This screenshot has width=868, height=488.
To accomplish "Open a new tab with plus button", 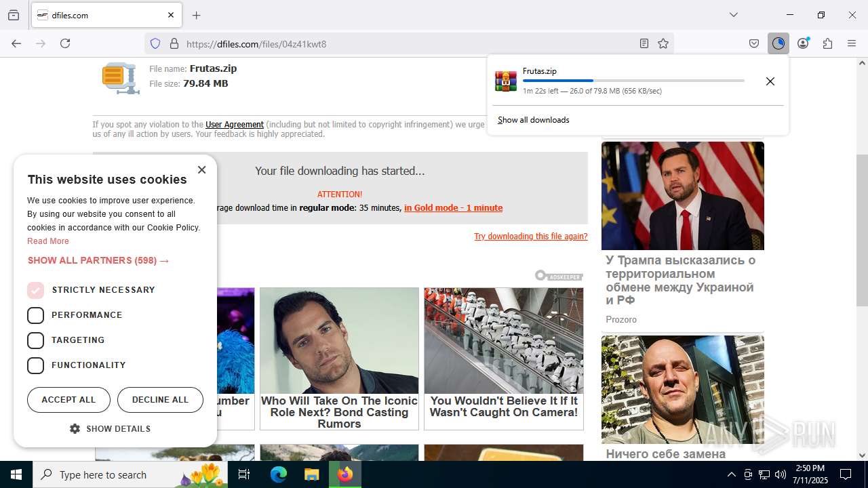I will click(x=197, y=15).
